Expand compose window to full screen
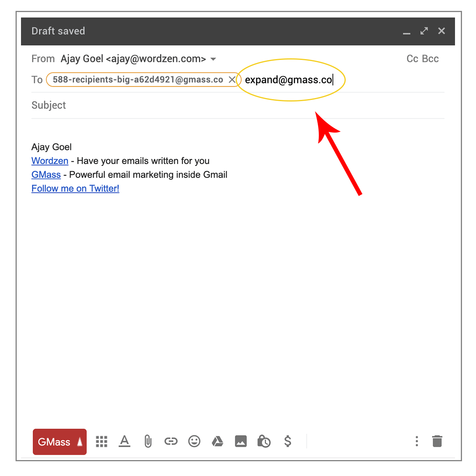This screenshot has width=476, height=476. [x=424, y=31]
